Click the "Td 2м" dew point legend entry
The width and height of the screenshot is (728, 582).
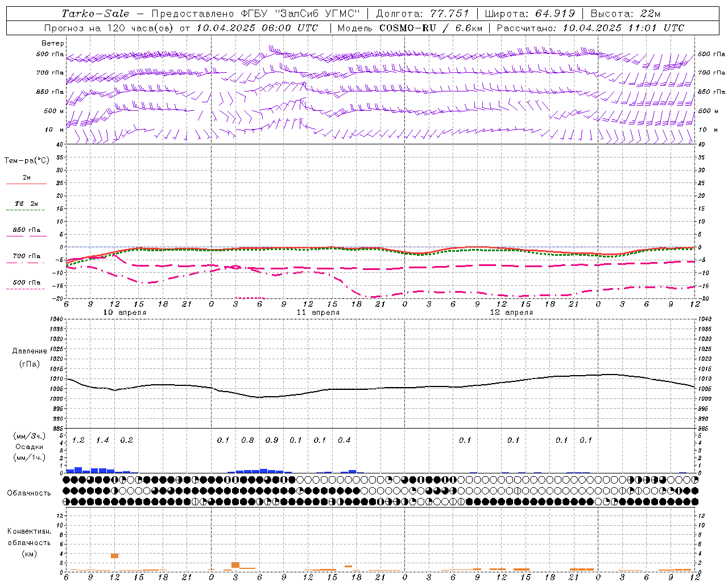(27, 203)
